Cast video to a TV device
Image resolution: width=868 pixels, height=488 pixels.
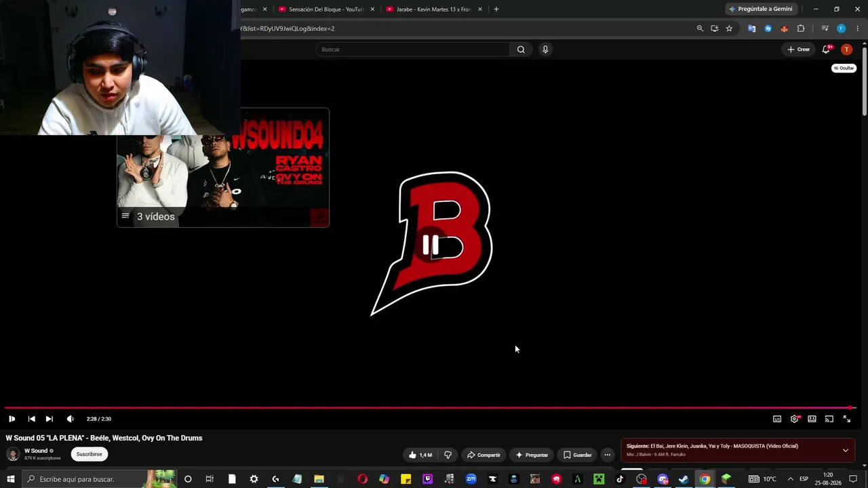pyautogui.click(x=829, y=419)
